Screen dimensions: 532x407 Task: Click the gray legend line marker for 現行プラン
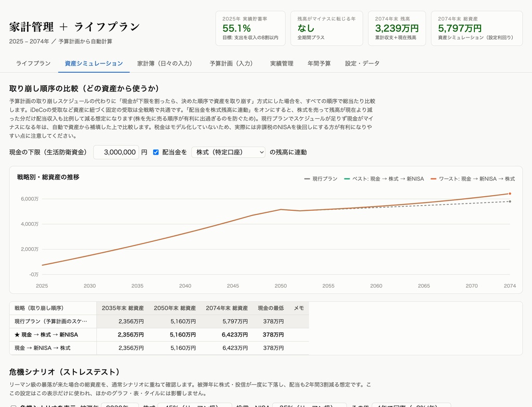pyautogui.click(x=307, y=179)
